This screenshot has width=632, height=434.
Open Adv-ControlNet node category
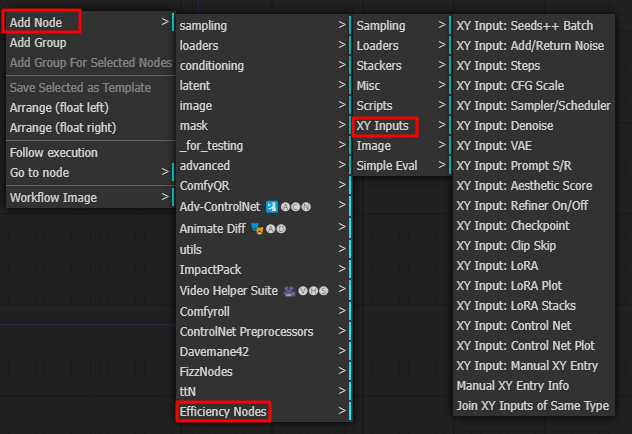pos(264,207)
